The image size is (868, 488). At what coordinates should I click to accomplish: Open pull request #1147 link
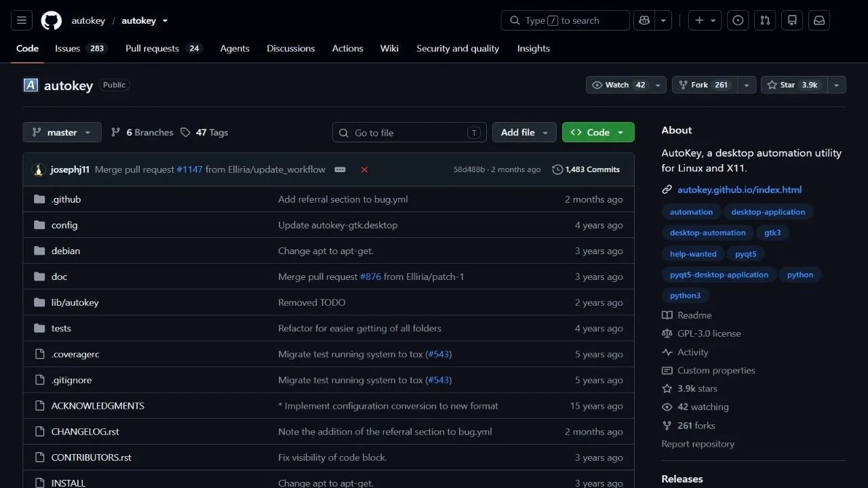point(190,169)
